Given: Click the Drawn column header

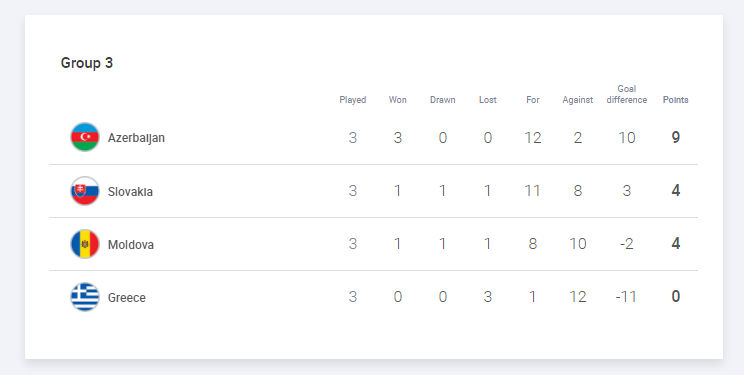Looking at the screenshot, I should [x=443, y=100].
